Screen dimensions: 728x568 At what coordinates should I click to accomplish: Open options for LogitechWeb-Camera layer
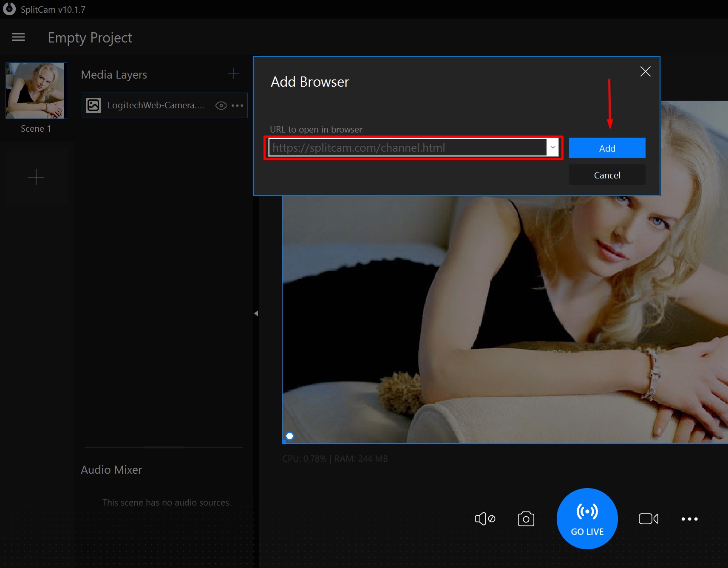point(237,105)
